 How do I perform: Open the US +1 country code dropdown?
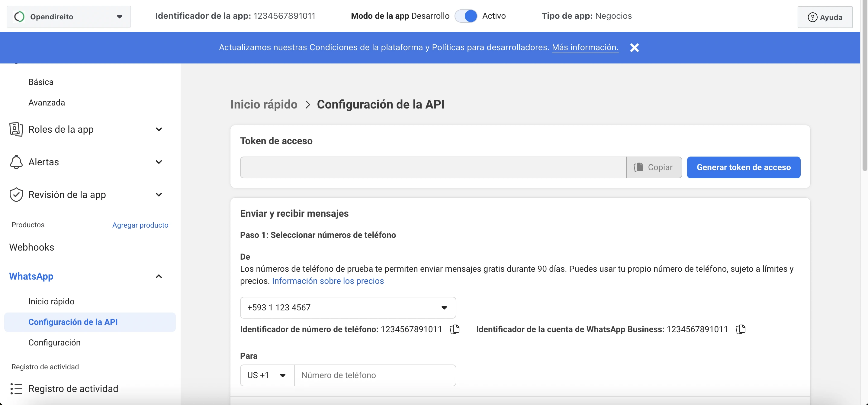[x=266, y=375]
